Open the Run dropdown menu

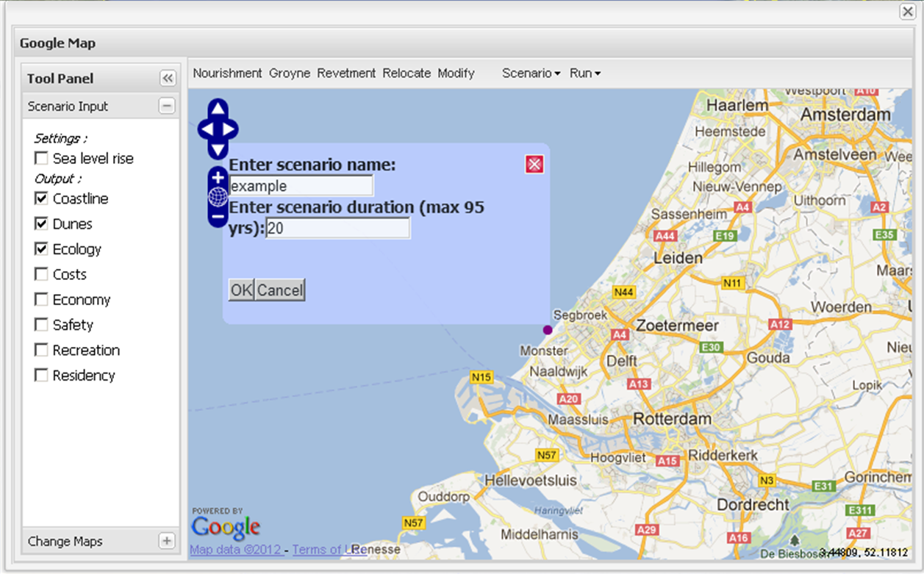click(585, 73)
